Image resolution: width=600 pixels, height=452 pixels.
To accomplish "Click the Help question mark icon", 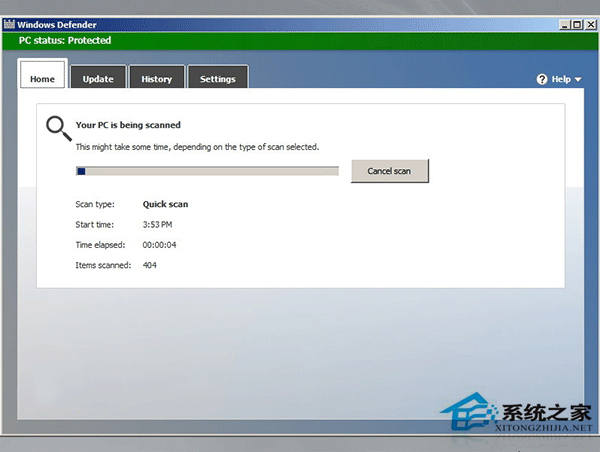I will (542, 79).
